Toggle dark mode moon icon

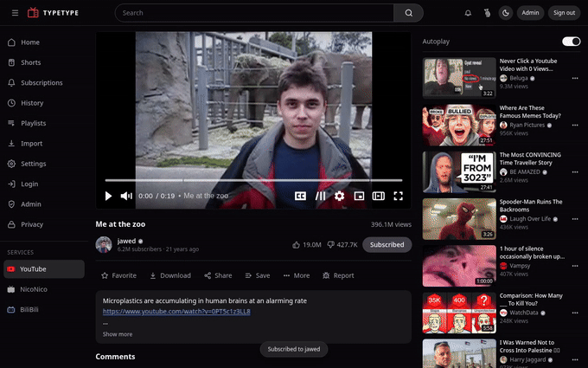(506, 13)
